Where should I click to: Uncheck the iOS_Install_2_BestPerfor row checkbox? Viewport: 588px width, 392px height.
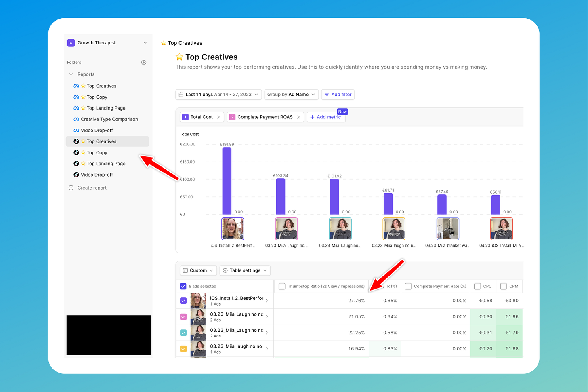click(183, 301)
